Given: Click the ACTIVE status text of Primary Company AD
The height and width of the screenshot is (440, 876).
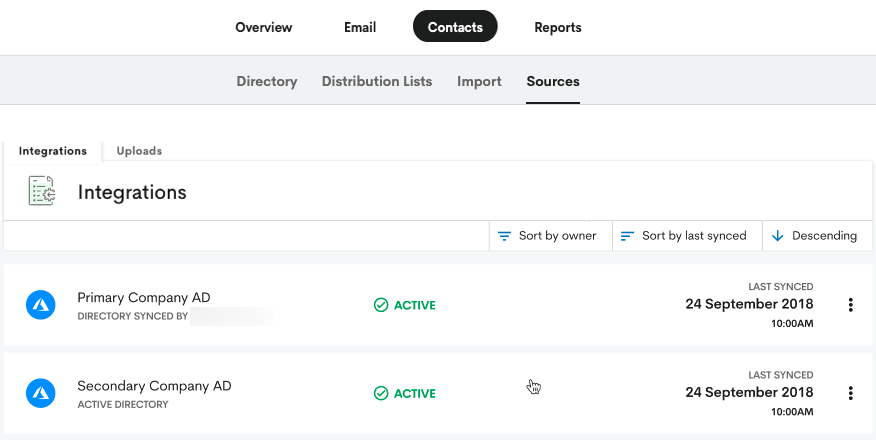Looking at the screenshot, I should click(415, 305).
